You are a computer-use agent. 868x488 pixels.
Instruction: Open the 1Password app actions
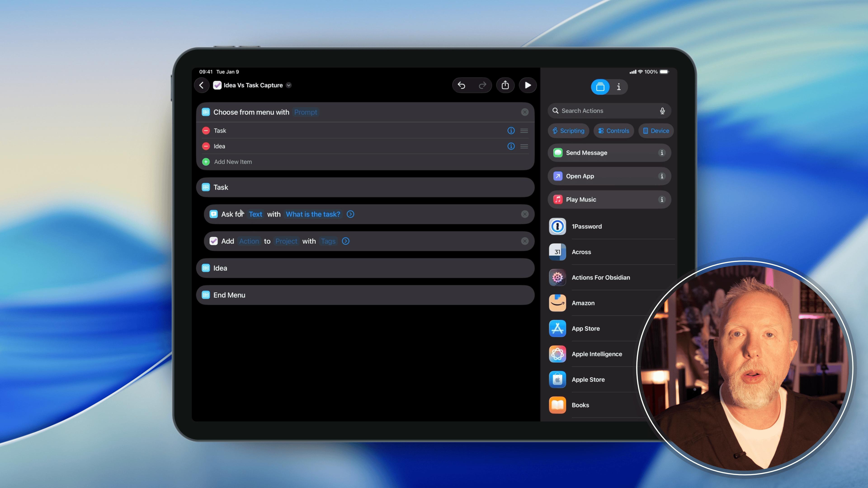[x=586, y=226]
